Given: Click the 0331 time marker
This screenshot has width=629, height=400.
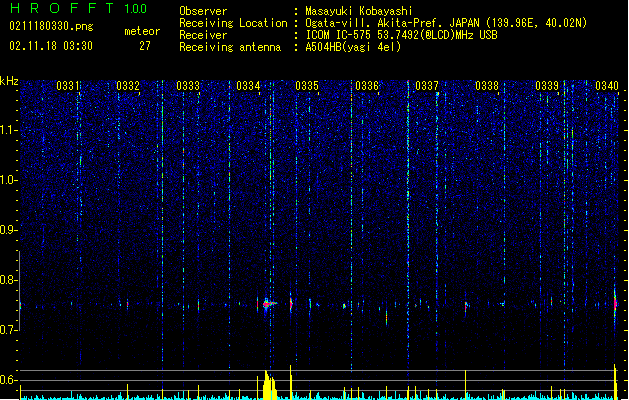Looking at the screenshot, I should 67,86.
